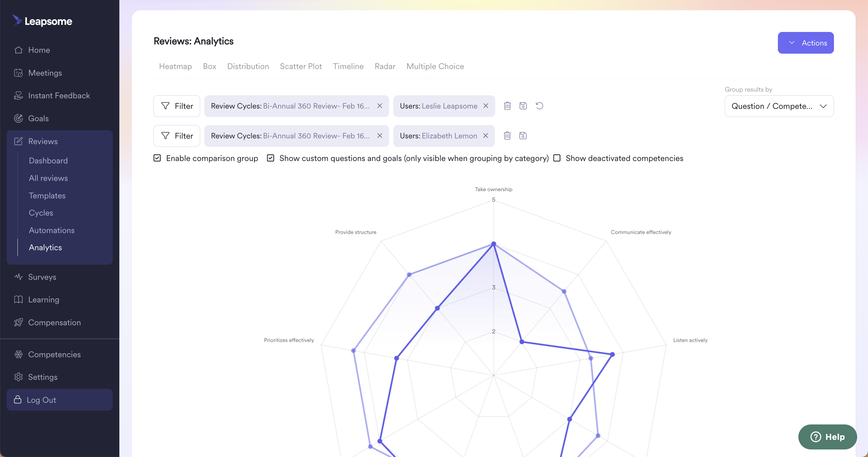Click Provide structure axis label
The image size is (868, 457).
pos(356,232)
